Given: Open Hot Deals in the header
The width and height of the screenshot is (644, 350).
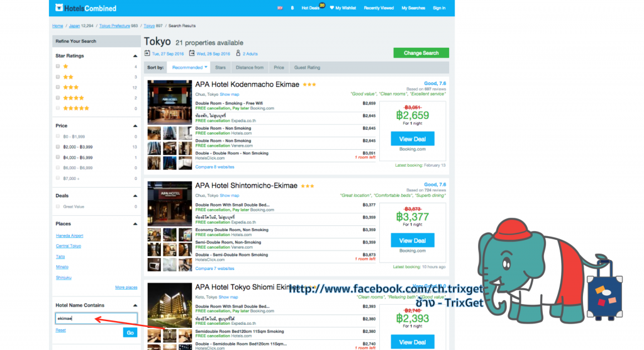Looking at the screenshot, I should [311, 8].
